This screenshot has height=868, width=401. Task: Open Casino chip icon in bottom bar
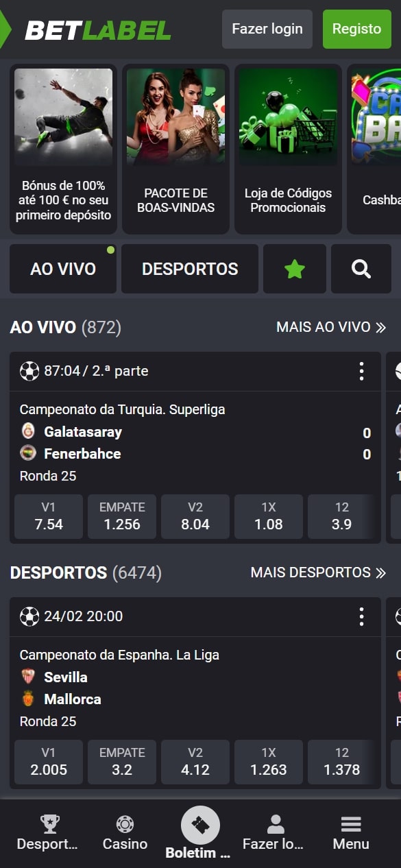[x=125, y=824]
